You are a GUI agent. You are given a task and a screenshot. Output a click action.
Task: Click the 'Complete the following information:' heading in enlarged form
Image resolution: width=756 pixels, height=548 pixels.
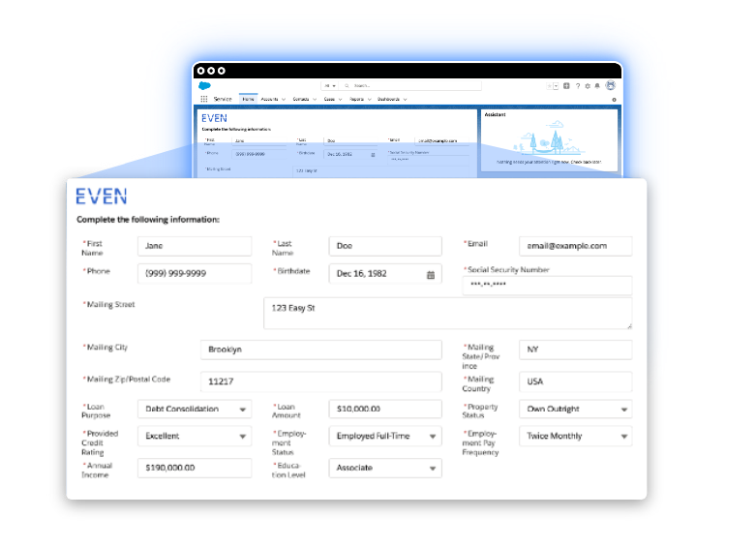coord(148,220)
